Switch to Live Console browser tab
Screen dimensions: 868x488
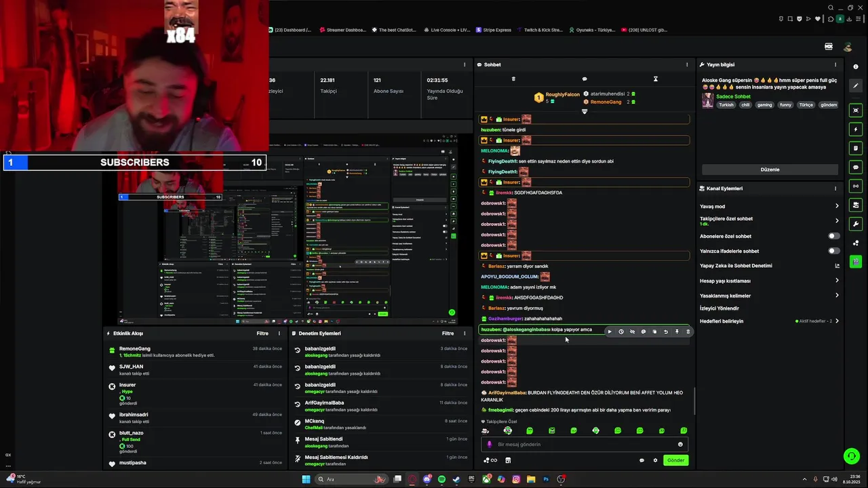click(446, 30)
